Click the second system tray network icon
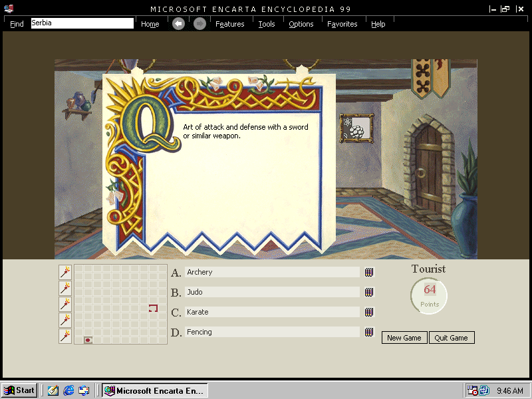532x399 pixels. click(x=484, y=390)
